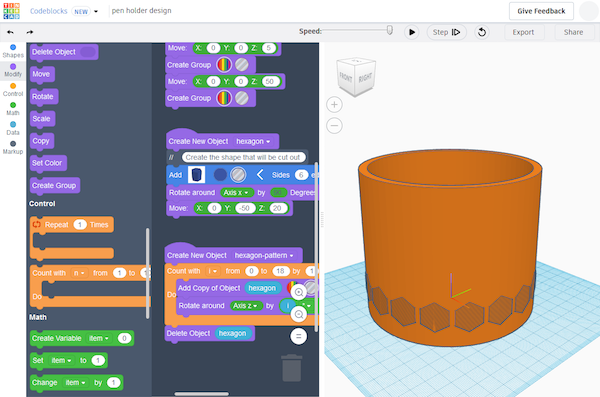Click the Share button
The image size is (600, 397).
click(x=573, y=32)
